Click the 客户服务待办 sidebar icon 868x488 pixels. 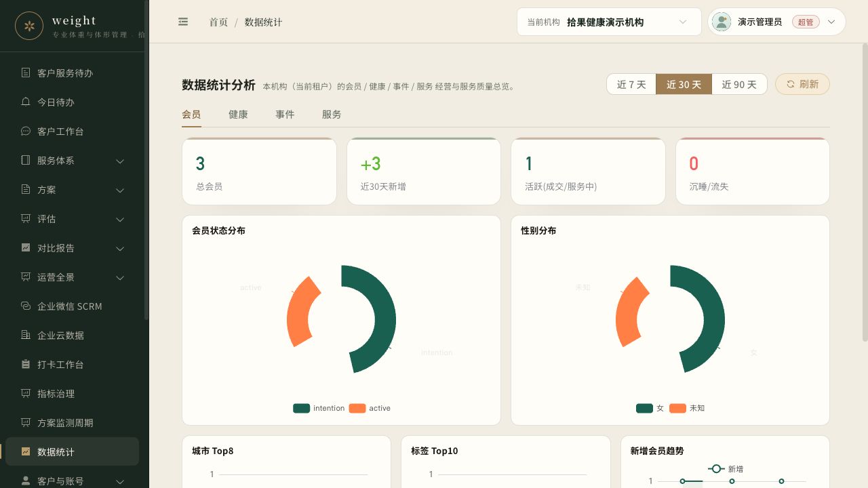26,73
